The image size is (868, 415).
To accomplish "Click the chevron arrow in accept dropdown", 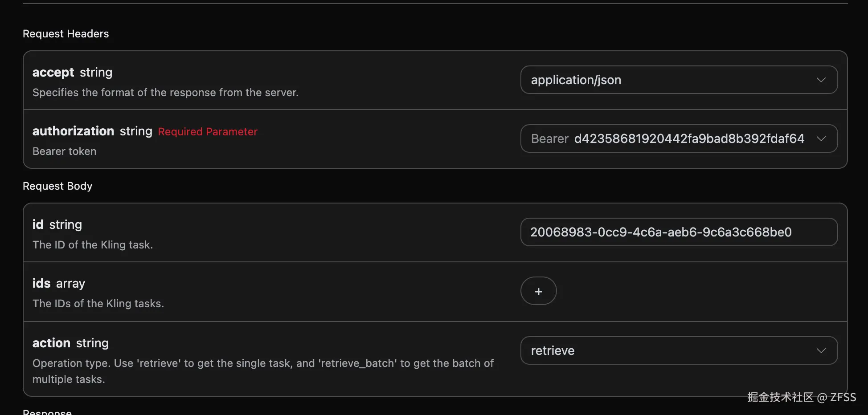I will [x=821, y=80].
